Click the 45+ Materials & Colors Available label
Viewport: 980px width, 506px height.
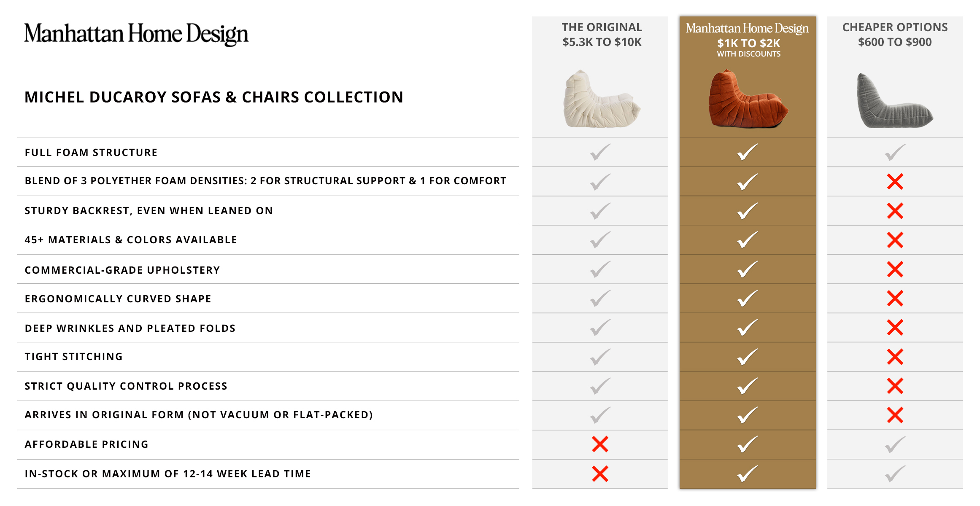coord(131,240)
